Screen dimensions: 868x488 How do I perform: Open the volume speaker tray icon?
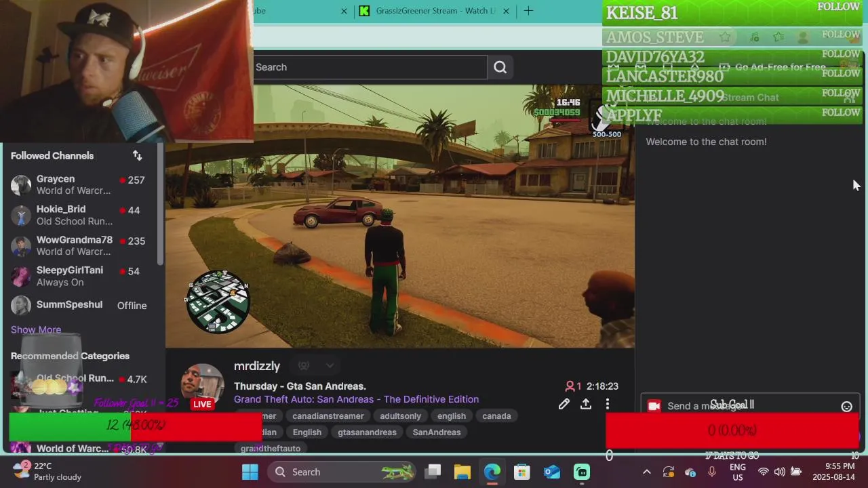point(780,472)
